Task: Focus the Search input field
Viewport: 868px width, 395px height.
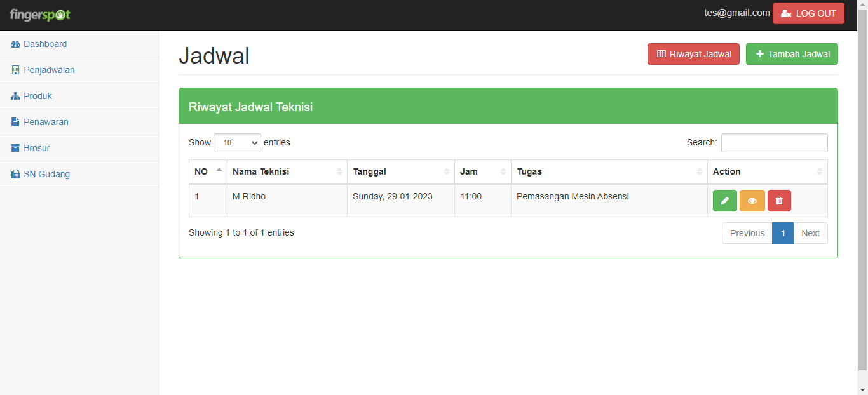Action: [x=774, y=143]
